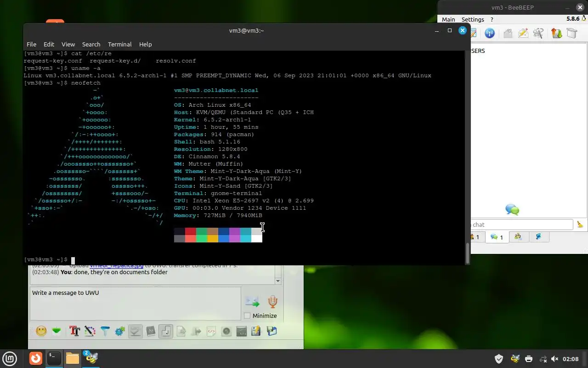
Task: Open the Help menu in terminal
Action: coord(145,44)
